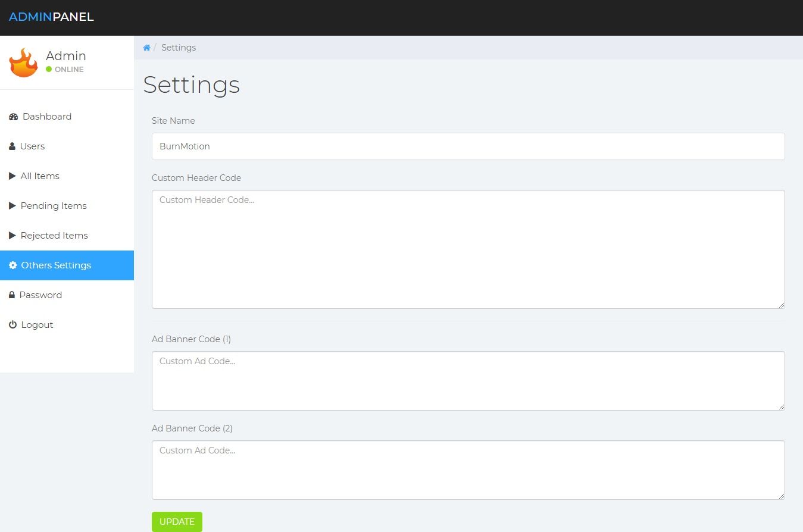803x532 pixels.
Task: Click the home icon in breadcrumb
Action: (146, 48)
